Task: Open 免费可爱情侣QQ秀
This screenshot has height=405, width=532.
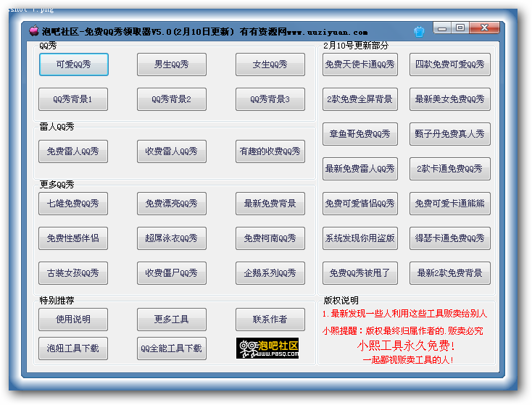Action: 360,204
